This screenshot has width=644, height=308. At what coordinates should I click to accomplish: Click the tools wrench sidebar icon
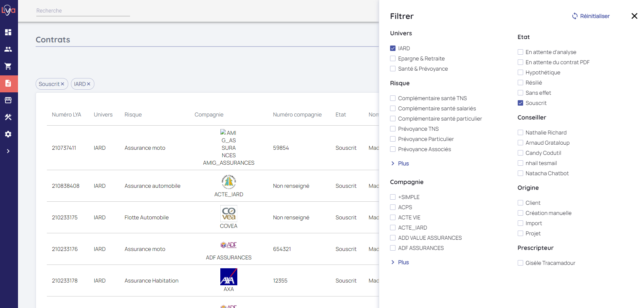click(8, 117)
